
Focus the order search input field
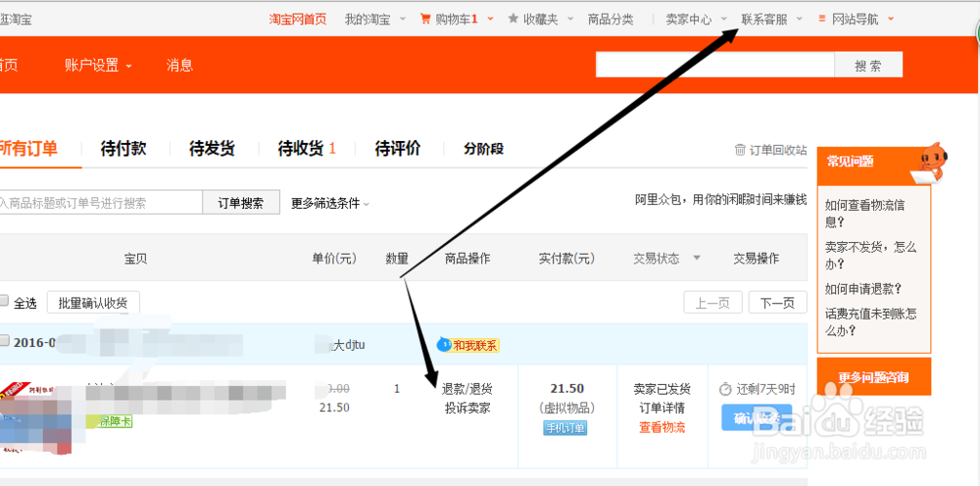(x=101, y=203)
